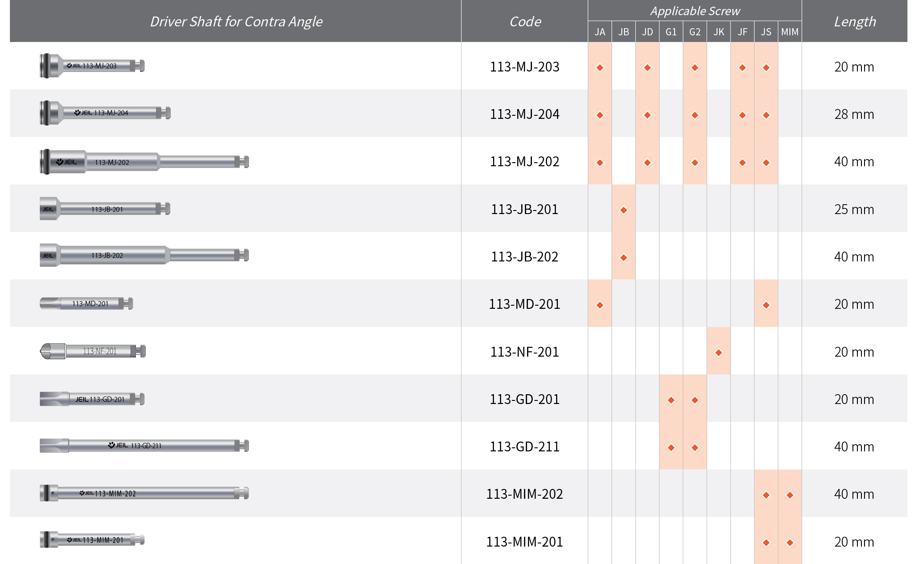Click the MIM column header
The image size is (924, 564).
click(x=789, y=32)
